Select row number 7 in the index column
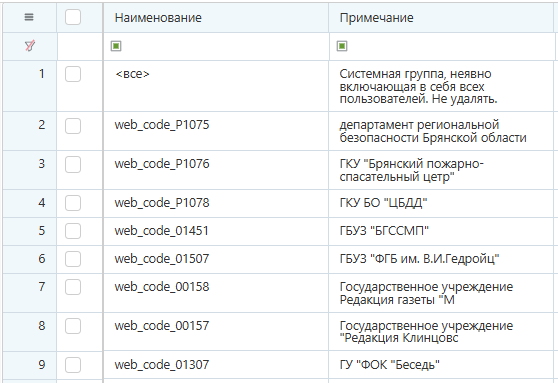The height and width of the screenshot is (383, 558). click(x=30, y=293)
